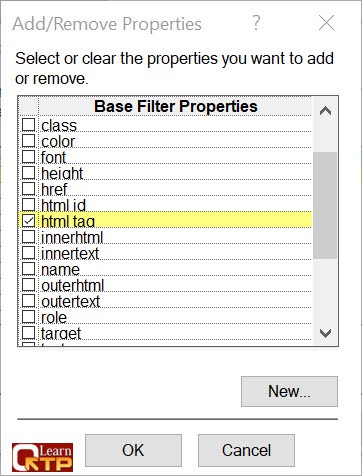Screen dimensions: 362x476
Task: Tick the innertext checkbox
Action: click(x=28, y=252)
